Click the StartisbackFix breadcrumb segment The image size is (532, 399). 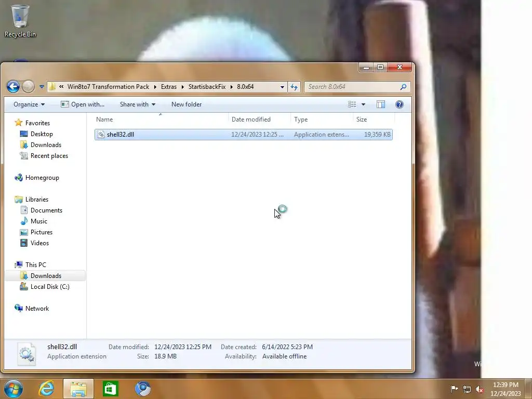[207, 87]
